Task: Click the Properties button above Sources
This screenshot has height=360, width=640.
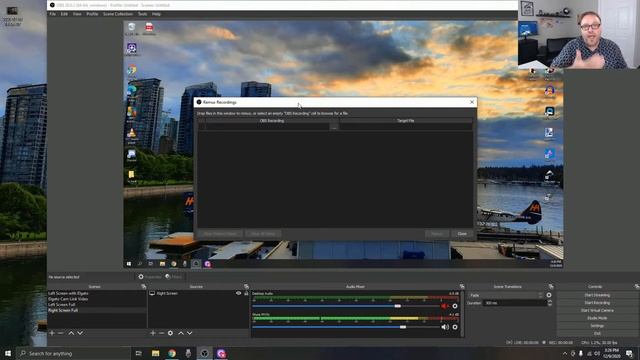Action: (x=150, y=277)
